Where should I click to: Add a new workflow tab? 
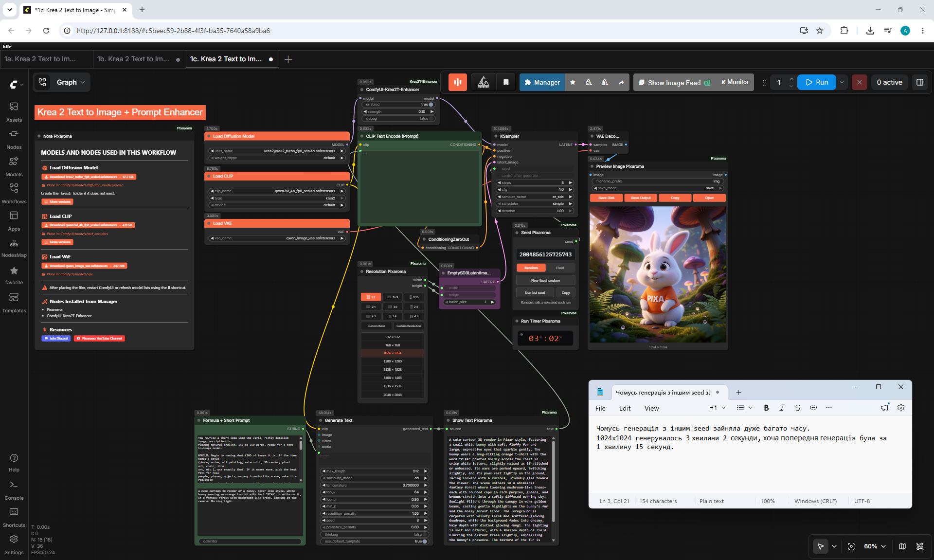tap(288, 59)
